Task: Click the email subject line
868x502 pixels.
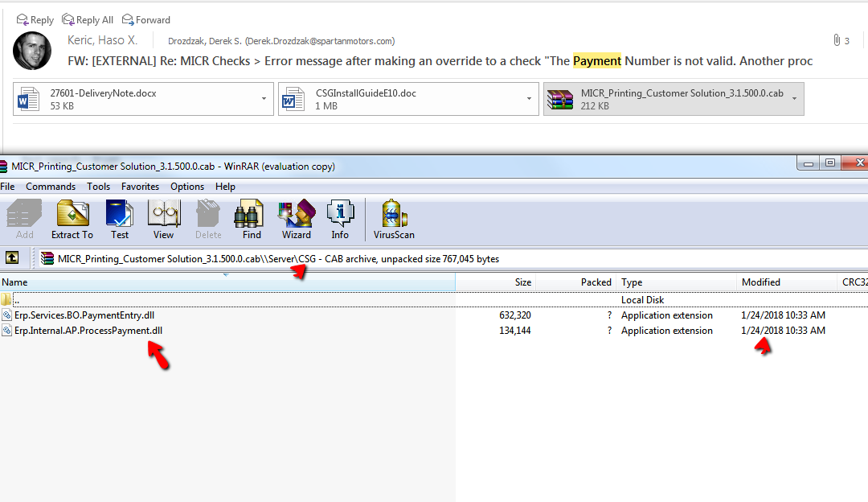Action: tap(440, 61)
